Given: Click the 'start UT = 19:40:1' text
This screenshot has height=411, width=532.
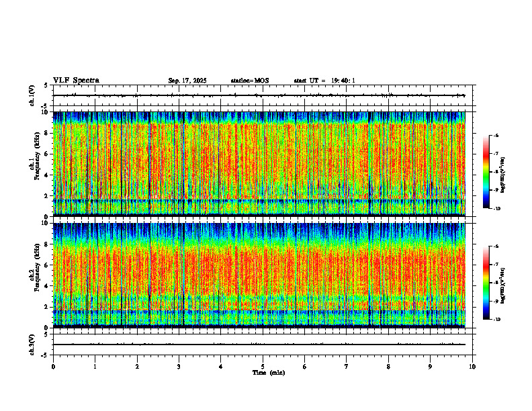Looking at the screenshot, I should (x=324, y=81).
